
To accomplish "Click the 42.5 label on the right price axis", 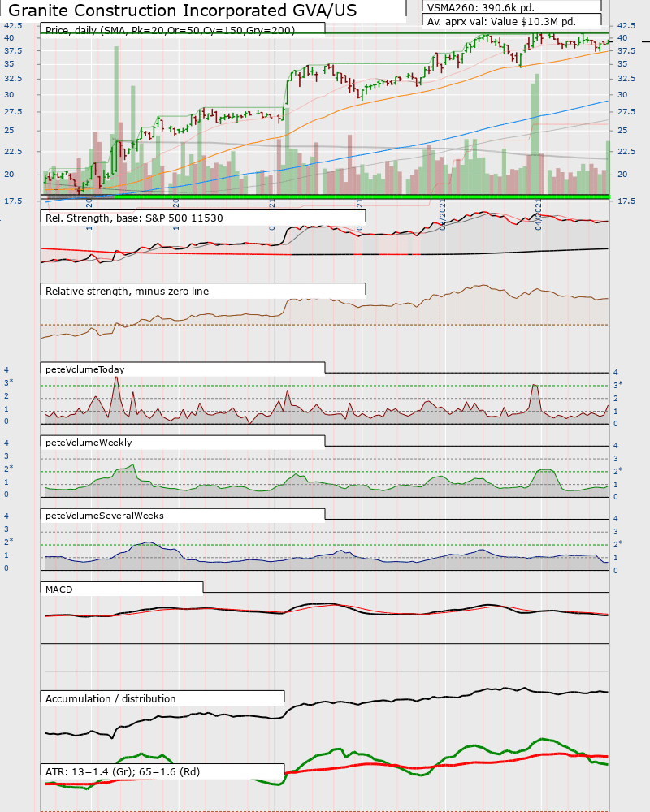I will pyautogui.click(x=626, y=25).
